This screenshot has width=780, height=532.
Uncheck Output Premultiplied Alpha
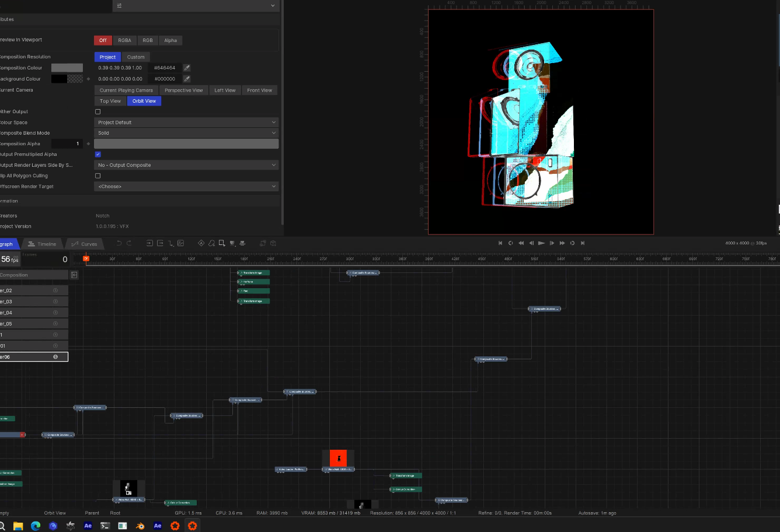pos(97,155)
